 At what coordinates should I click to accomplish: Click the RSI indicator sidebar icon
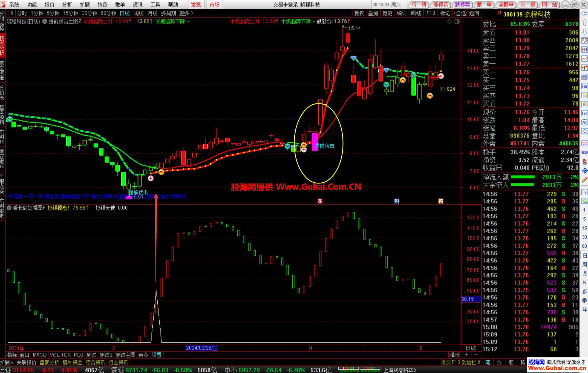tap(584, 152)
